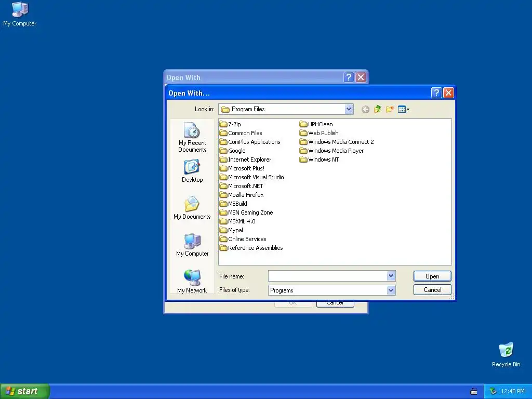Image resolution: width=532 pixels, height=399 pixels.
Task: Select ComPlus Applications folder
Action: click(x=250, y=142)
